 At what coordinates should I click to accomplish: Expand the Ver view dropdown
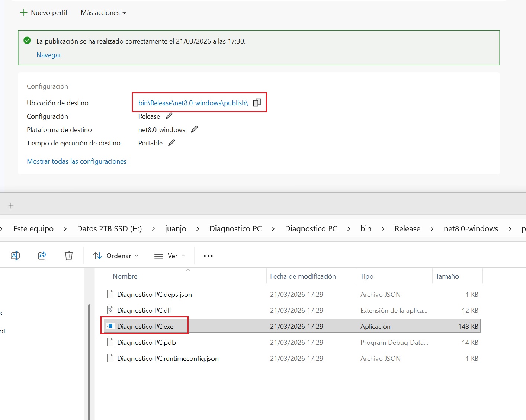tap(170, 256)
